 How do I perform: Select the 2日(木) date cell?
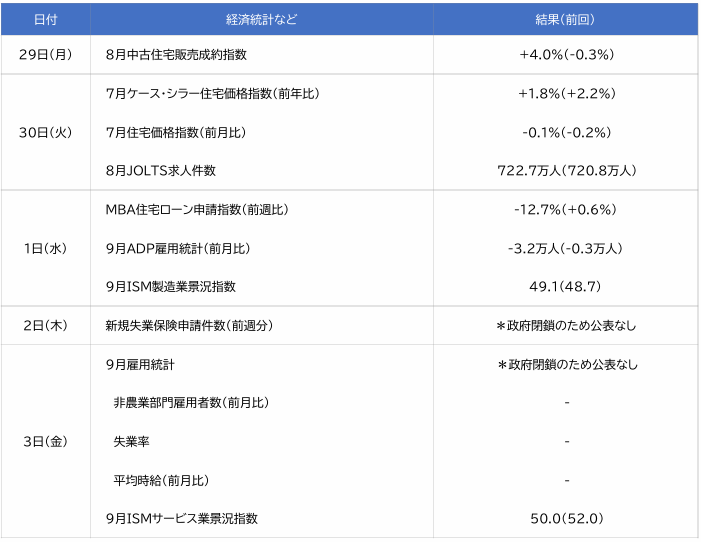point(44,326)
